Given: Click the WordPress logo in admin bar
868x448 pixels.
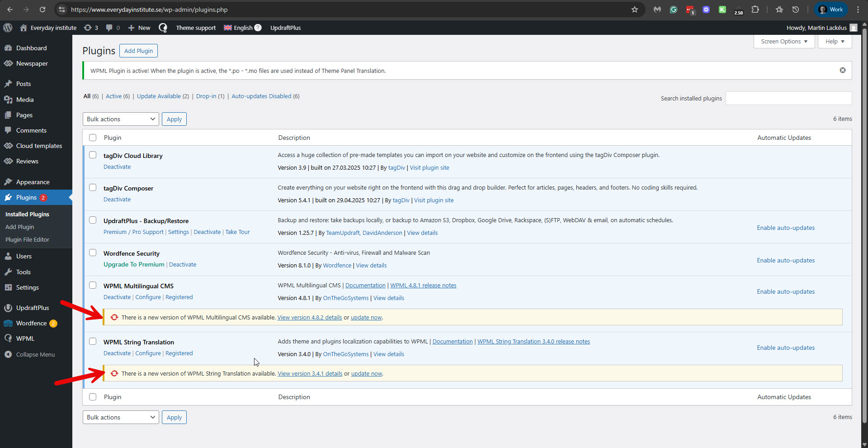Looking at the screenshot, I should [8, 28].
